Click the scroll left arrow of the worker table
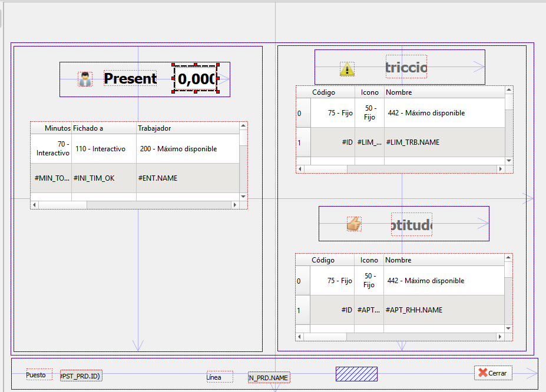This screenshot has height=392, width=546. click(x=35, y=205)
